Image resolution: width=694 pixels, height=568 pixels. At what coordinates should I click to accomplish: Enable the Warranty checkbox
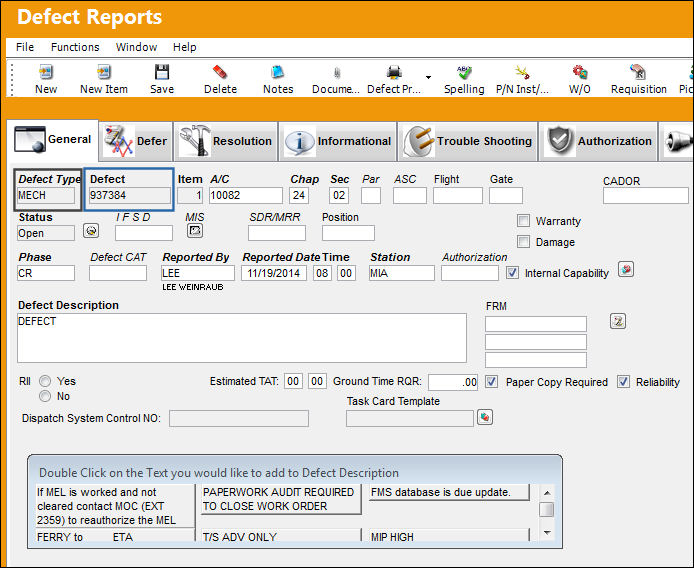tap(524, 220)
